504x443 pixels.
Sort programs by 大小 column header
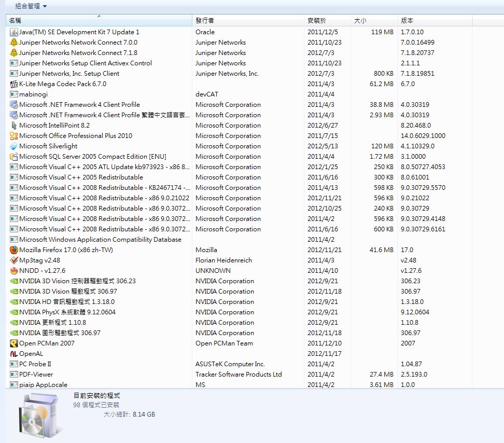point(373,21)
